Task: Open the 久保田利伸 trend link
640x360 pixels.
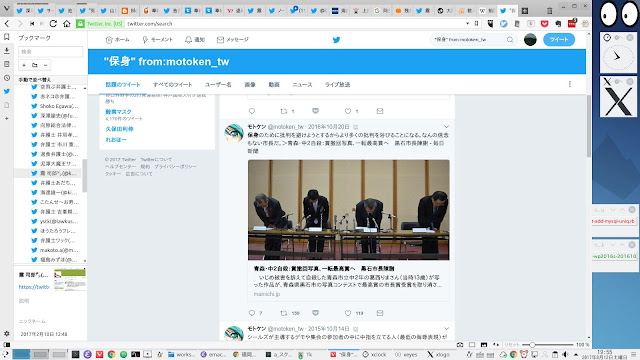Action: pyautogui.click(x=119, y=129)
